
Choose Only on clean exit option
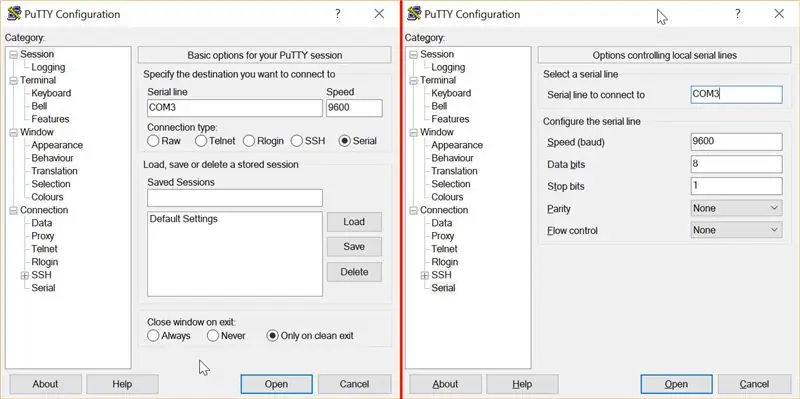[x=273, y=336]
